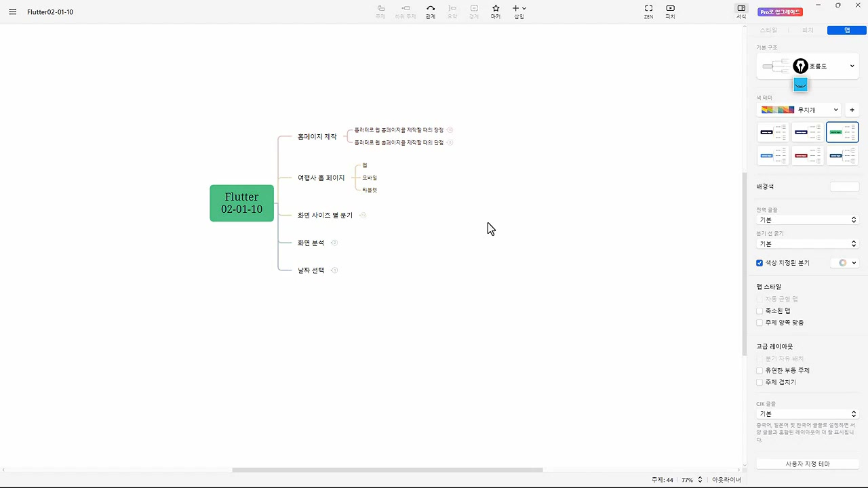Select the Flutter 02-01-10 central topic

point(241,203)
